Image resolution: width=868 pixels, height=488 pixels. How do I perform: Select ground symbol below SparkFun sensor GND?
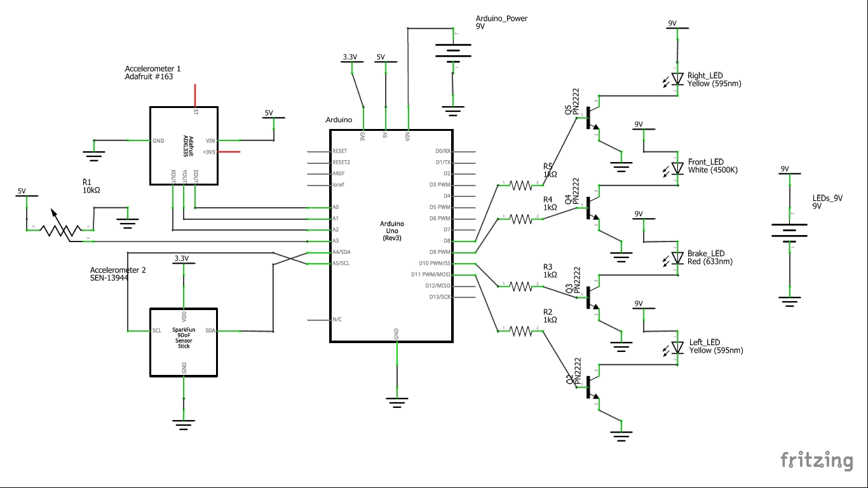[x=184, y=424]
